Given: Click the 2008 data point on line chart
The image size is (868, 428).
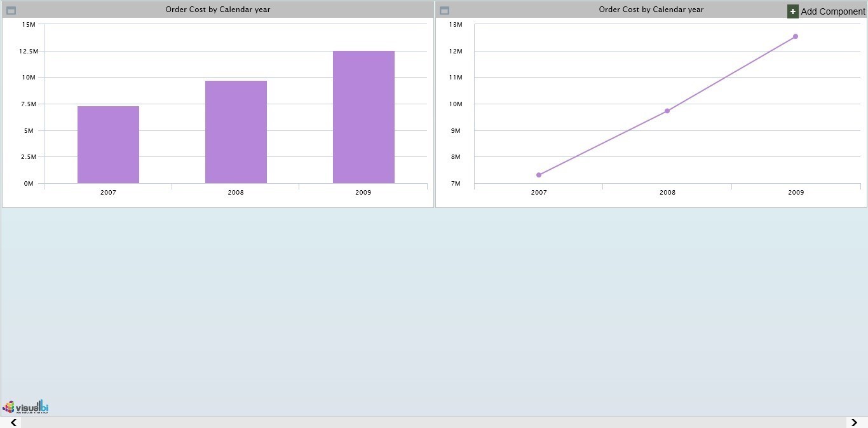Looking at the screenshot, I should point(667,111).
